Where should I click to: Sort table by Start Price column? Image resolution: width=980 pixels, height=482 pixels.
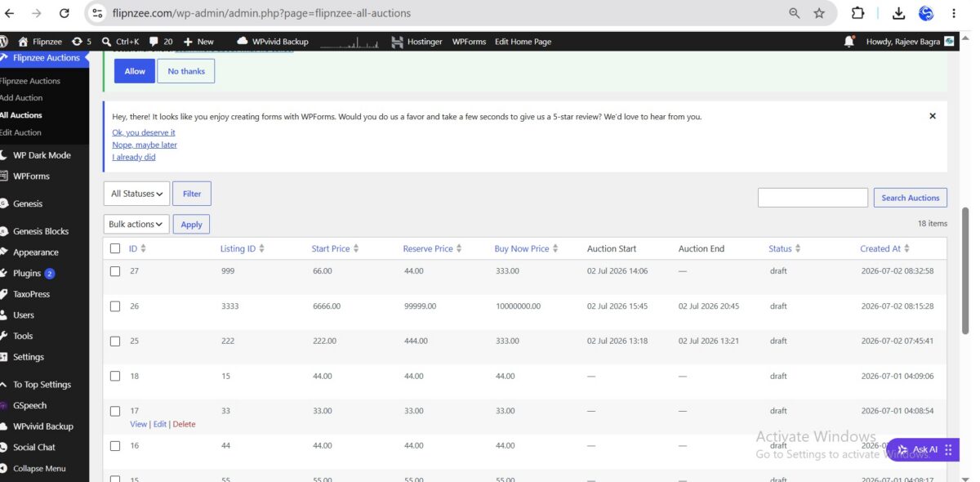[x=335, y=248]
